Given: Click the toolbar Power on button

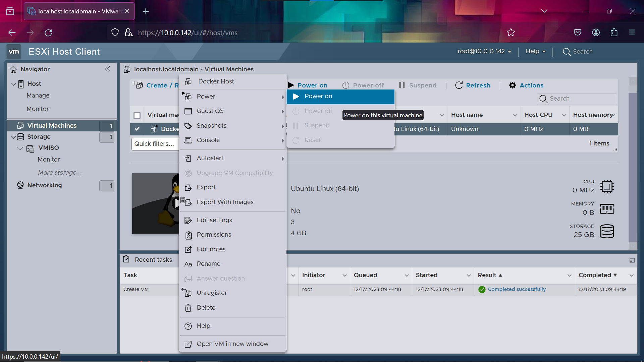Looking at the screenshot, I should pyautogui.click(x=308, y=85).
